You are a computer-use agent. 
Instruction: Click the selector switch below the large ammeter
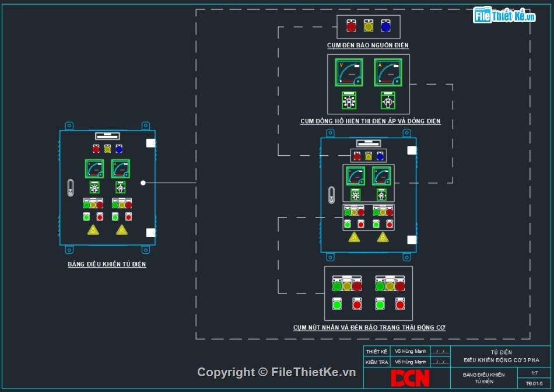tap(388, 100)
